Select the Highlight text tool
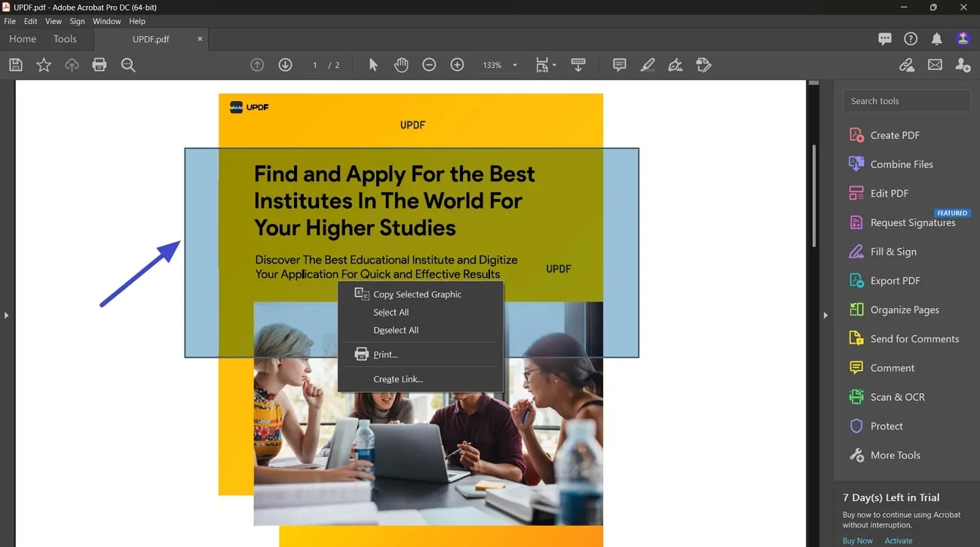 [x=648, y=65]
